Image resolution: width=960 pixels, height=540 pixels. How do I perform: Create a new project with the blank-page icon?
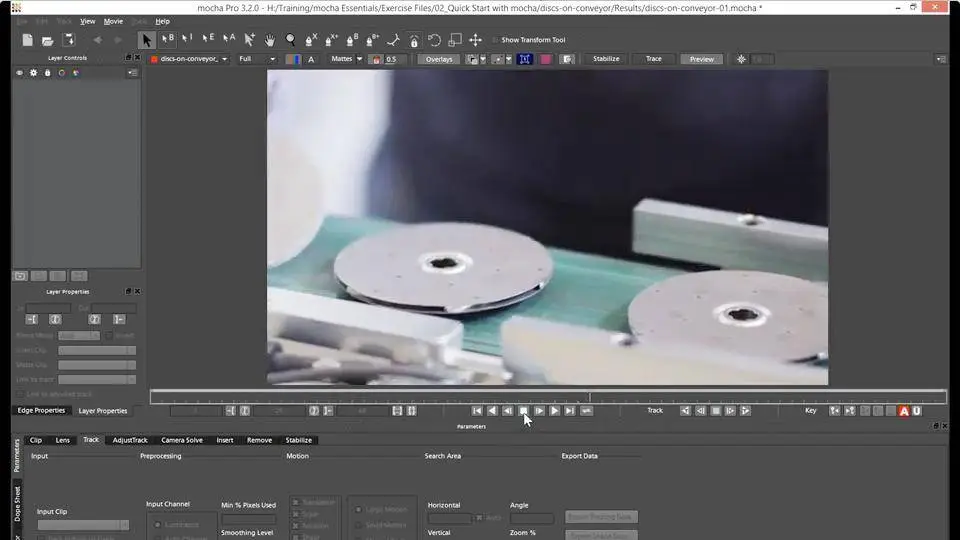28,40
